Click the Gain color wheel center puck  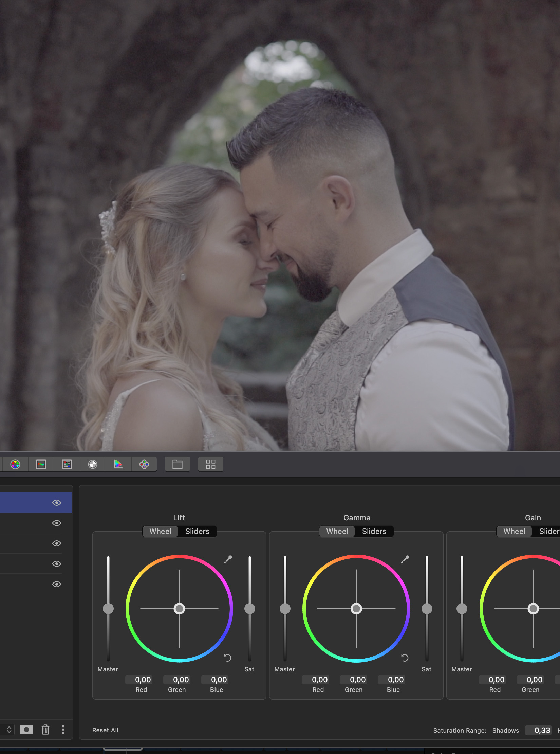[x=533, y=609]
